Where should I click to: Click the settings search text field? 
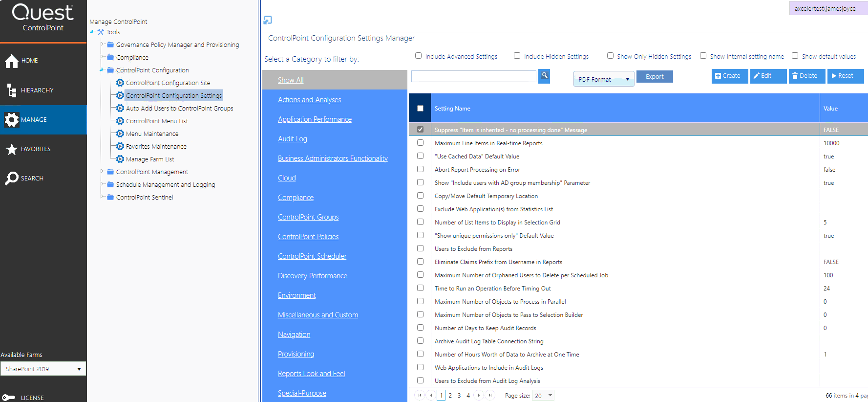pyautogui.click(x=473, y=76)
